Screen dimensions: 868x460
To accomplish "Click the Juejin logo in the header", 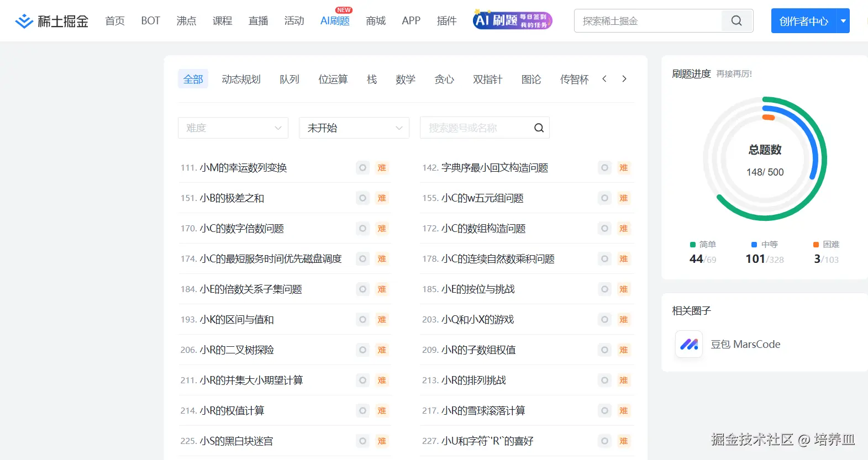I will click(51, 21).
